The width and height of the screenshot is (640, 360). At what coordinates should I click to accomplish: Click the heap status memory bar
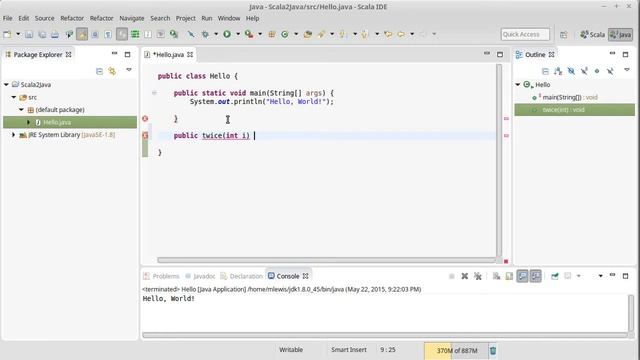tap(456, 351)
